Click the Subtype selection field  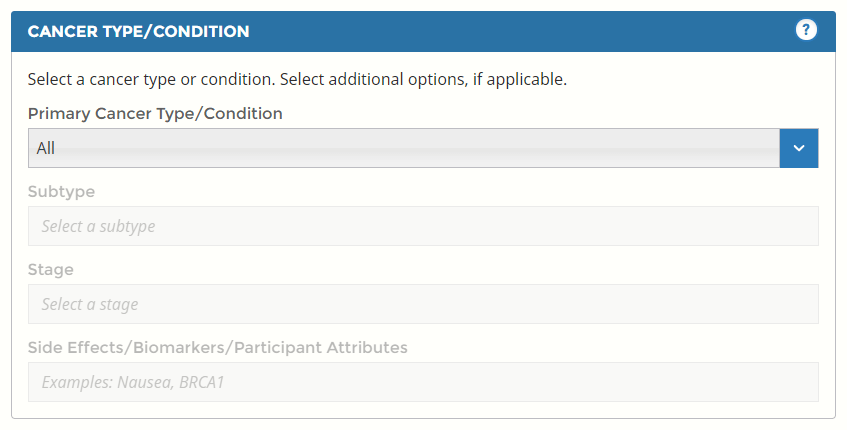click(x=423, y=226)
